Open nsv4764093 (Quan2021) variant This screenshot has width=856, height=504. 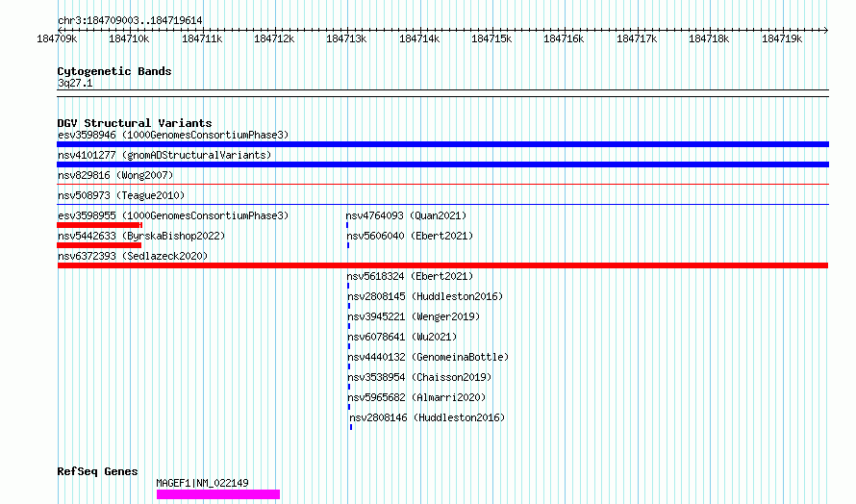tap(406, 215)
